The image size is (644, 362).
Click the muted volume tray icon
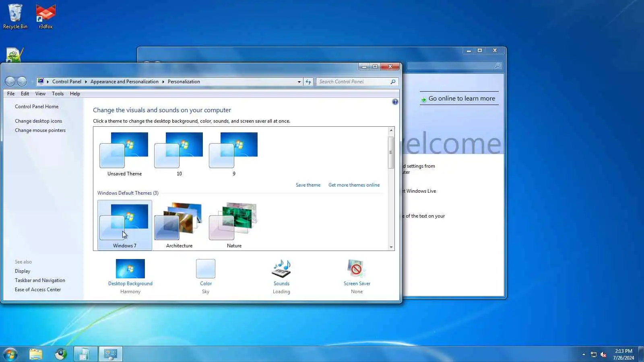click(603, 354)
